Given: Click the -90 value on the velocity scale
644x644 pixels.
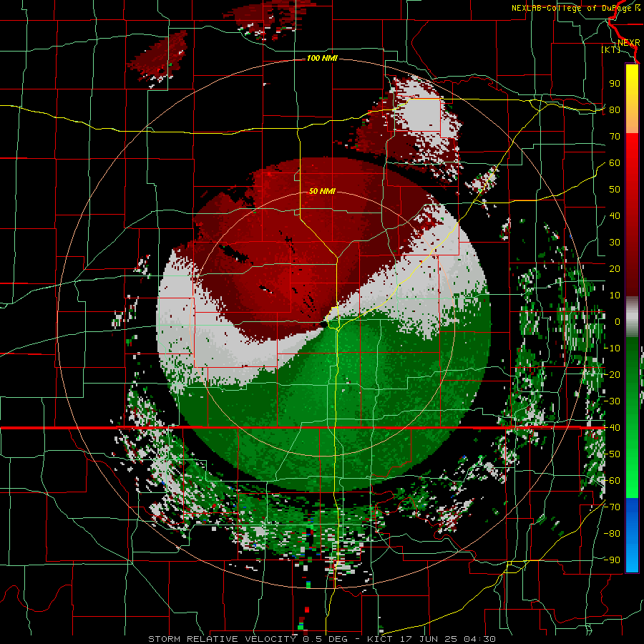Looking at the screenshot, I should click(612, 560).
